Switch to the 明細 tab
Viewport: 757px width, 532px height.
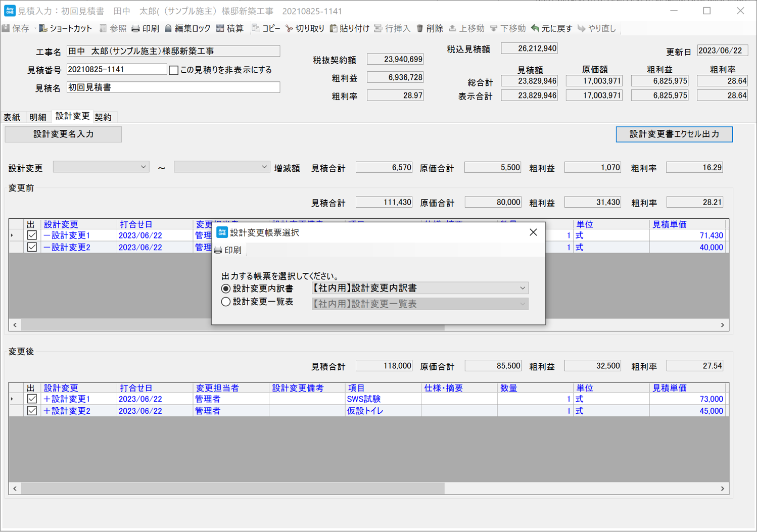click(37, 117)
